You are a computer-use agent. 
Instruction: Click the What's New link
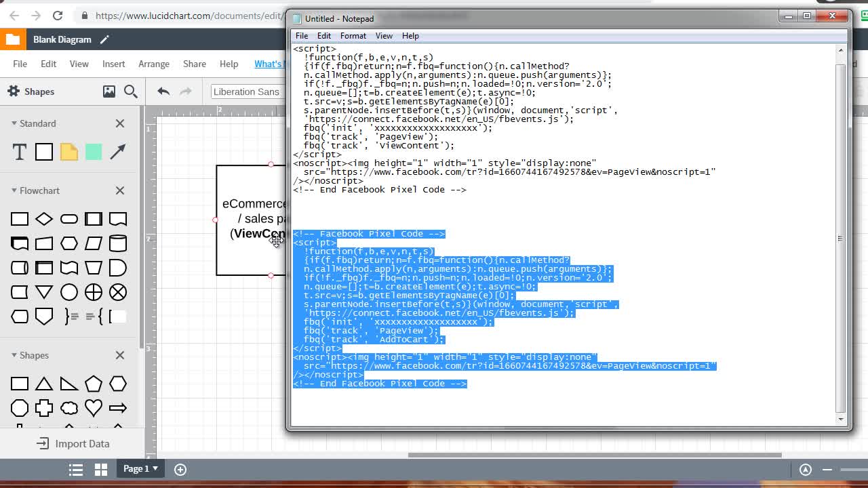(x=269, y=64)
